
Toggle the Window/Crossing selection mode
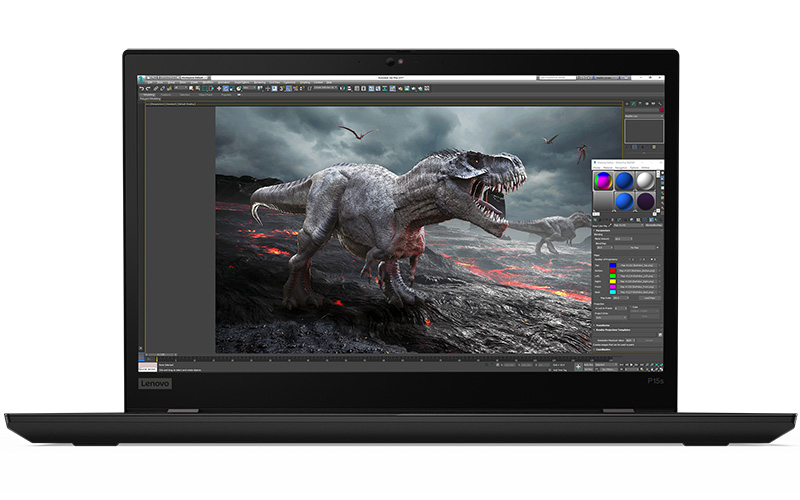click(x=212, y=88)
